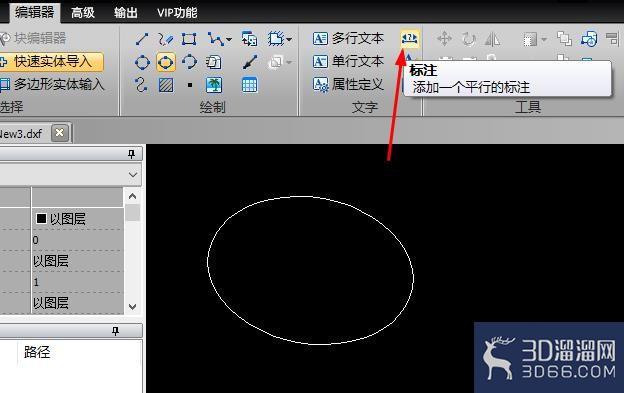624x393 pixels.
Task: Close the New3.dxf document tab
Action: [60, 132]
